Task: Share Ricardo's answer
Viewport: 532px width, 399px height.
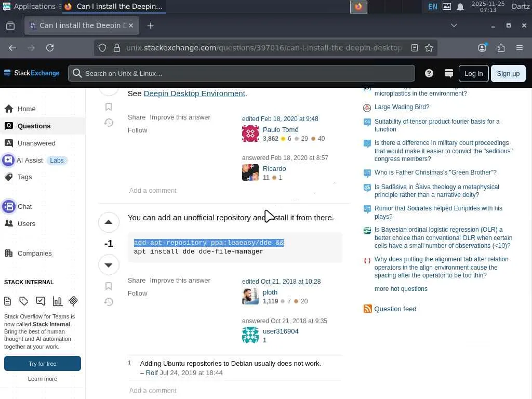Action: 137,117
